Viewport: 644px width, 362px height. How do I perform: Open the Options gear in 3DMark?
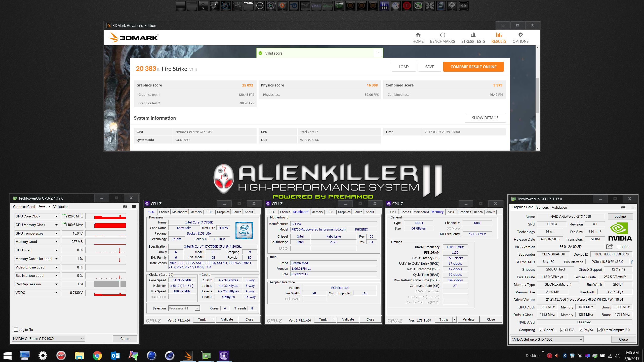[520, 35]
